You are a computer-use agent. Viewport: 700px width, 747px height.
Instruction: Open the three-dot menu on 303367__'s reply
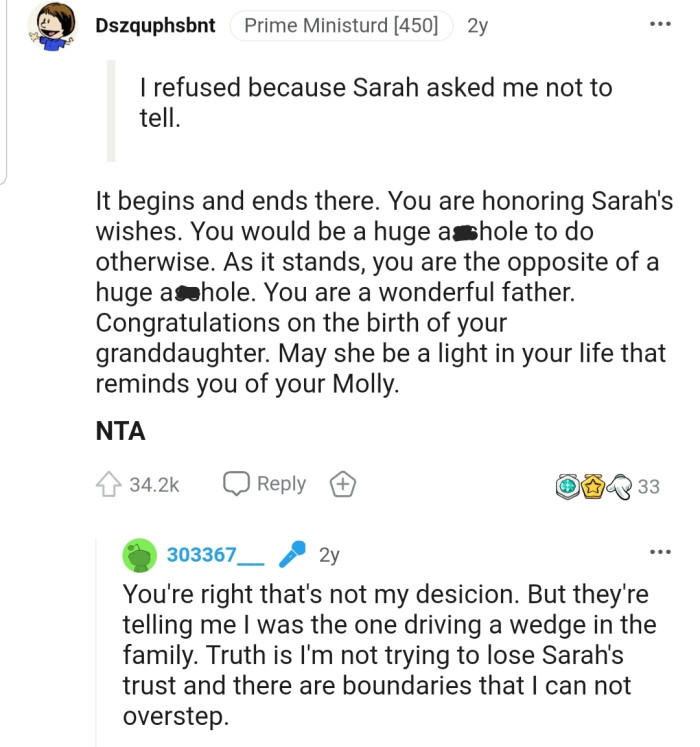[x=659, y=552]
